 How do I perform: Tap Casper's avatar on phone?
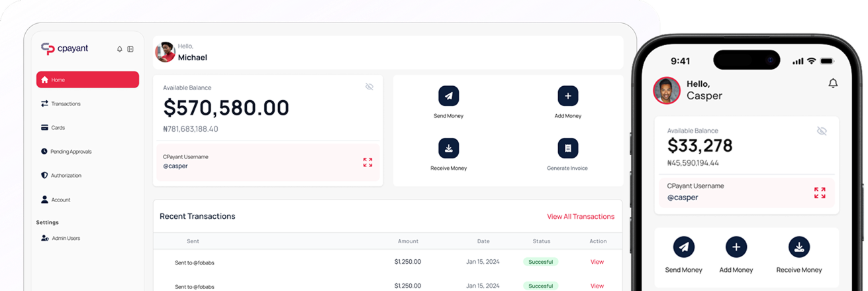pos(667,91)
